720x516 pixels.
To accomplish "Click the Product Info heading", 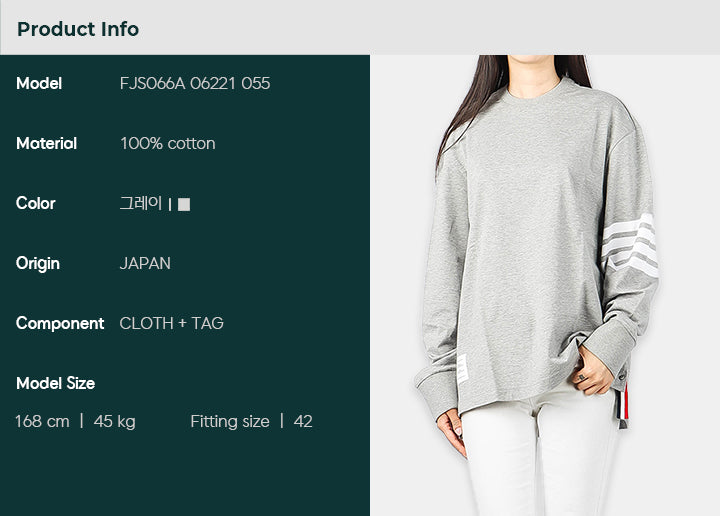I will 78,29.
